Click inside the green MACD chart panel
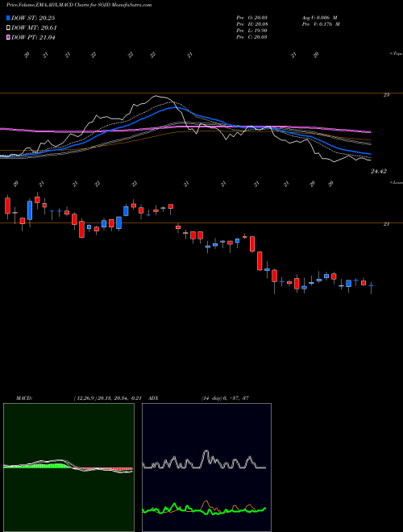The image size is (403, 532). (69, 468)
